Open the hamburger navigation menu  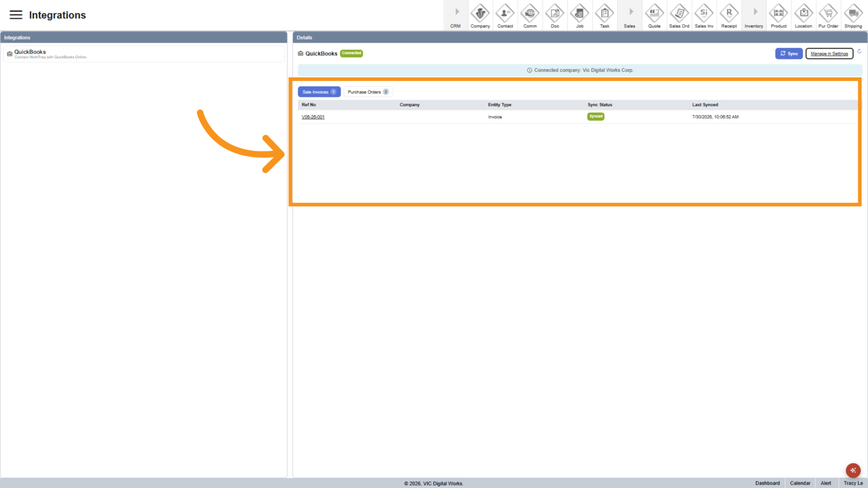click(16, 15)
